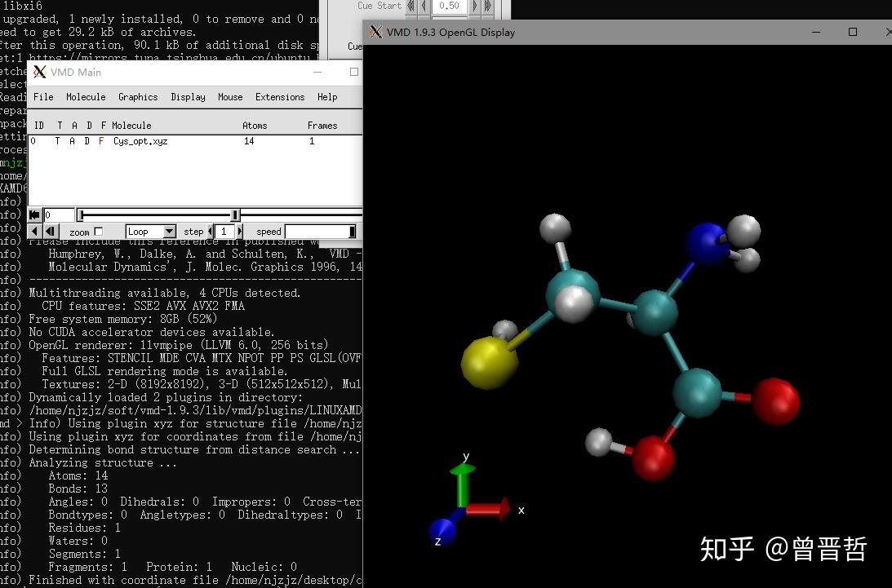Click the single step-back playback icon
Image resolution: width=892 pixels, height=588 pixels.
(50, 231)
